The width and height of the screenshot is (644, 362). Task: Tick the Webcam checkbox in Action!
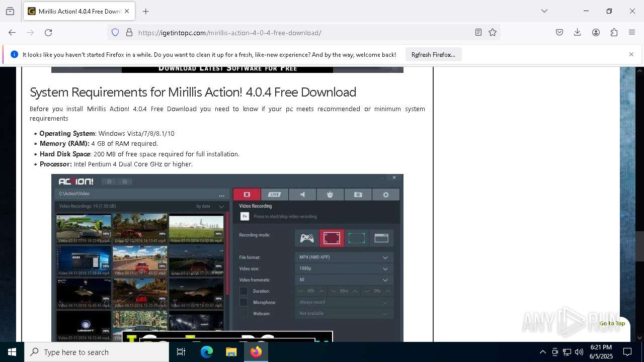pos(244,314)
